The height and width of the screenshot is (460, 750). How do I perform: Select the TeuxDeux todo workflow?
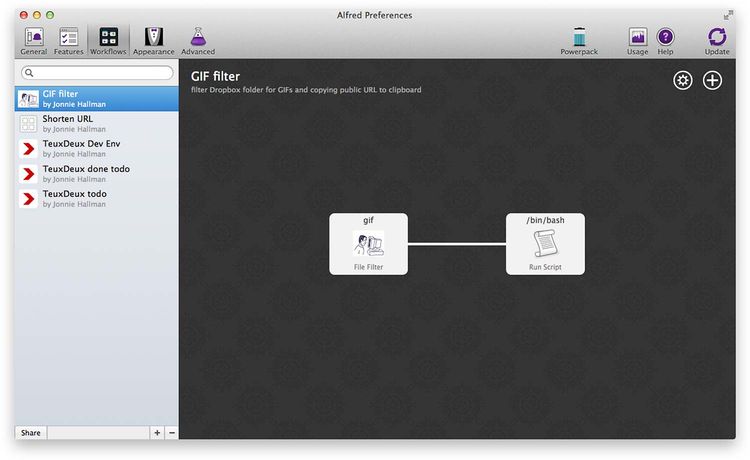[97, 198]
